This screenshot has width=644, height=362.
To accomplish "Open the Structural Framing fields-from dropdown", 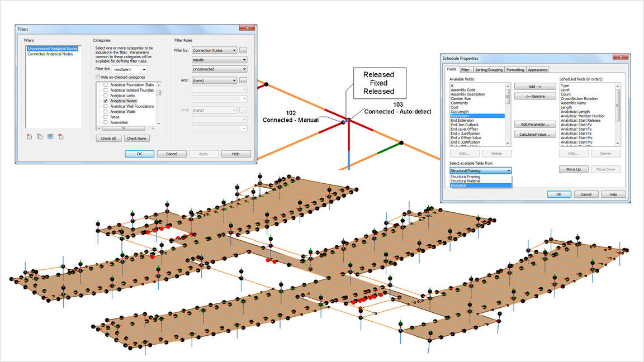I will click(481, 170).
